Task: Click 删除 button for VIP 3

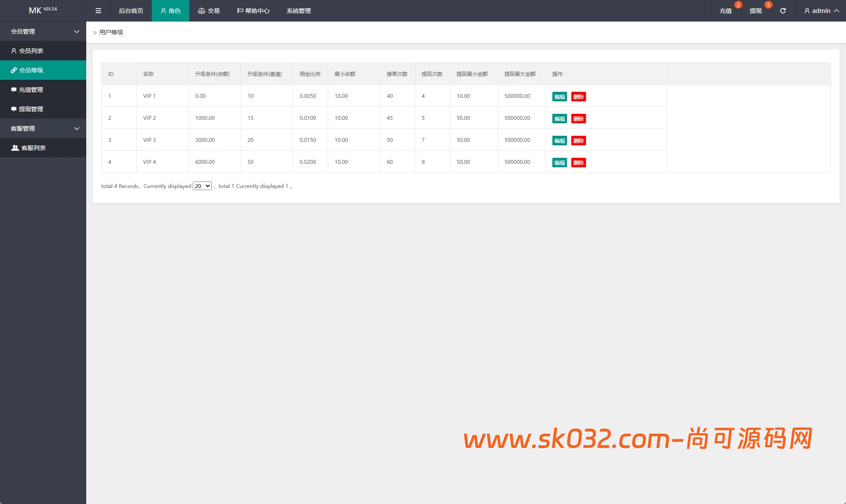Action: 578,141
